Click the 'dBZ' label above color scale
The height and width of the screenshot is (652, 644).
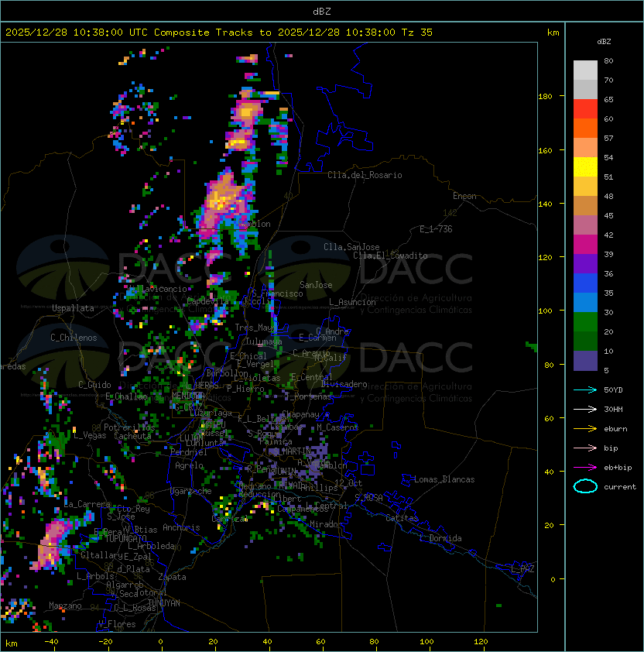[604, 42]
